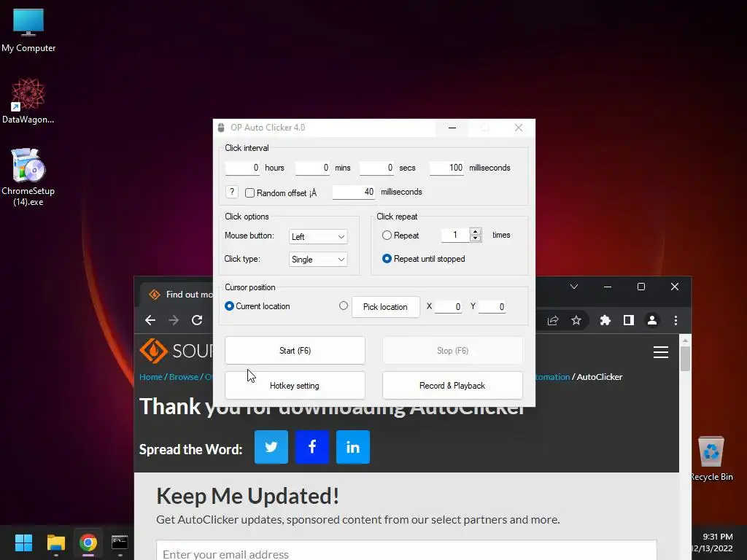Open Chrome's tab search chevron

click(x=574, y=287)
